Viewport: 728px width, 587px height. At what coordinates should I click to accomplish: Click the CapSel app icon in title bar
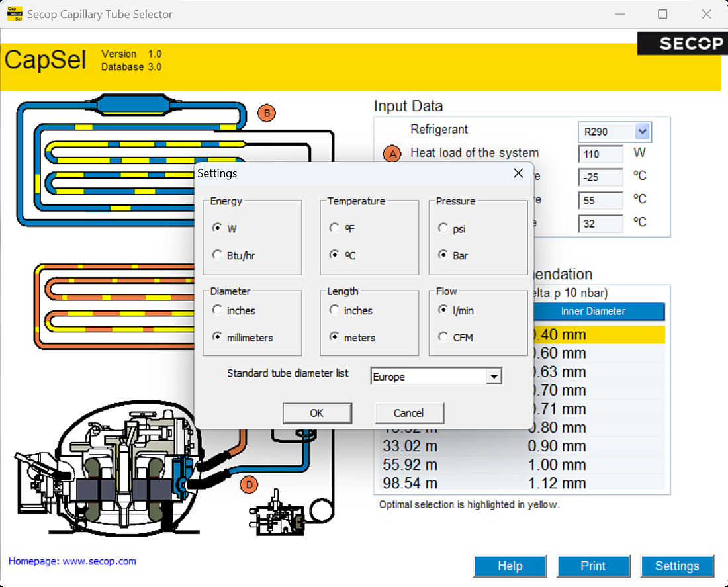pos(15,13)
